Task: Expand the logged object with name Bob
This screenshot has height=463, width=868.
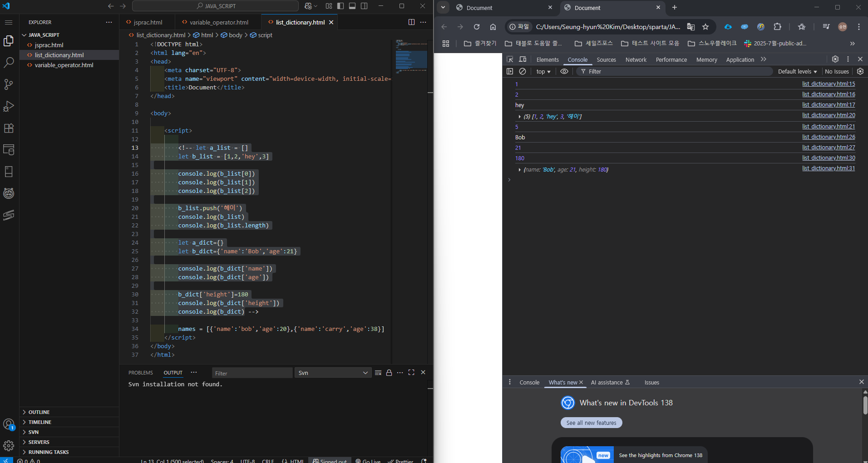Action: tap(519, 170)
